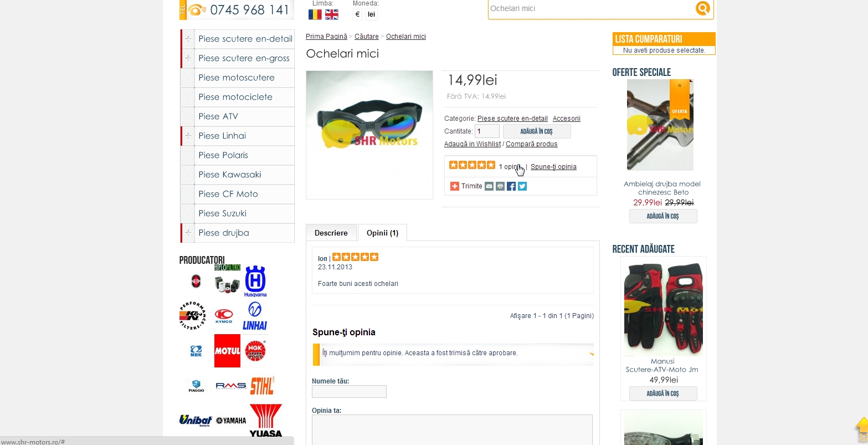The image size is (868, 445).
Task: Select euro currency option
Action: [x=357, y=14]
